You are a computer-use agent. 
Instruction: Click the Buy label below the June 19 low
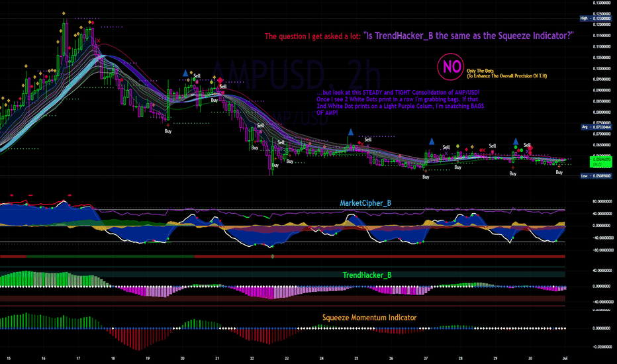168,131
